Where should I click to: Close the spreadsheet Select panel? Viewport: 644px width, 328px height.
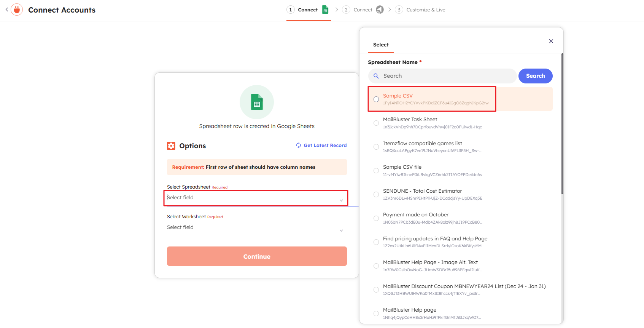coord(551,41)
